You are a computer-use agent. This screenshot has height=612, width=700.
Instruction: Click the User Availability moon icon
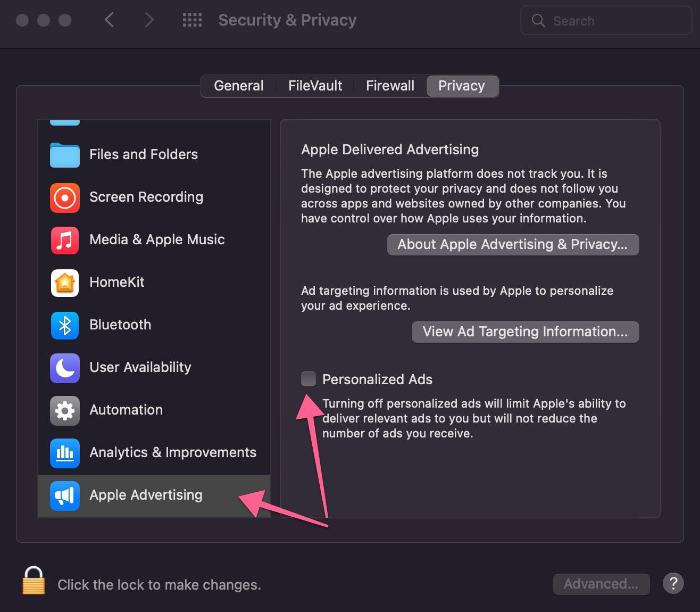[65, 368]
